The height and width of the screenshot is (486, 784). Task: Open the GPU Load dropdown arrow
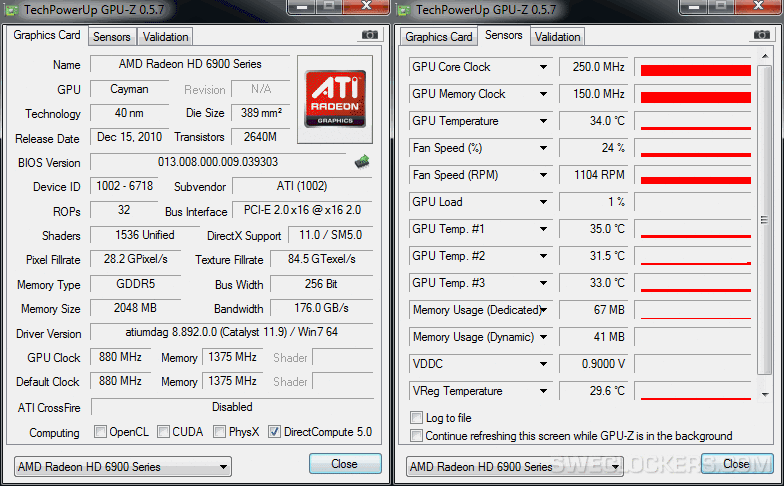click(543, 202)
